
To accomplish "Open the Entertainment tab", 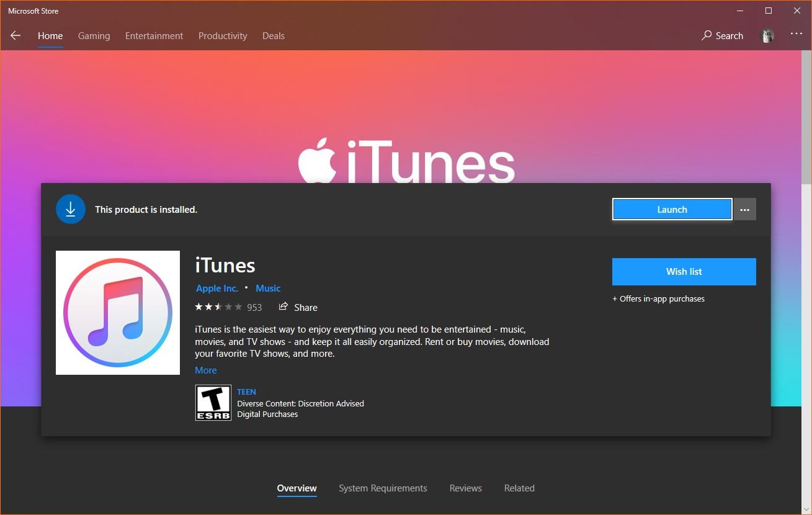I will [x=154, y=36].
